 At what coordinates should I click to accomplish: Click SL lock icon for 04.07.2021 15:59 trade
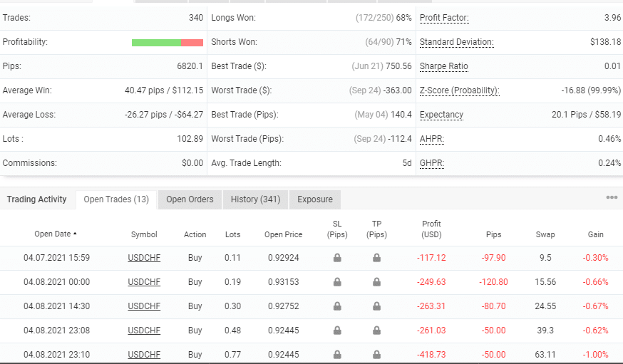[337, 258]
